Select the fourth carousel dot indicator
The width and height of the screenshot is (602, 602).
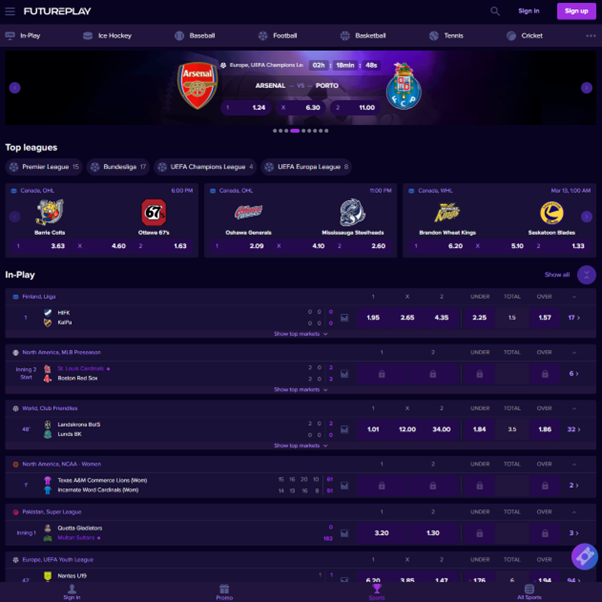tap(295, 131)
